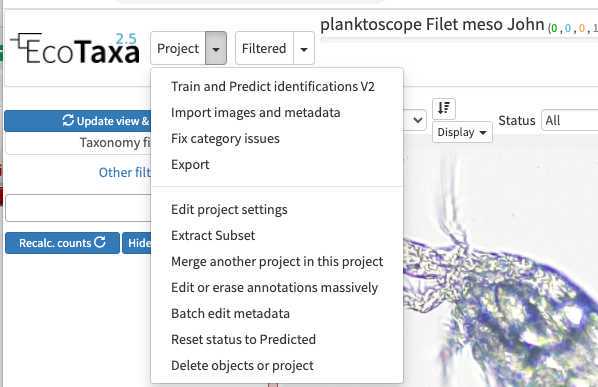Click the sort order icon above Display
Viewport: 598px width, 387px height.
point(444,108)
